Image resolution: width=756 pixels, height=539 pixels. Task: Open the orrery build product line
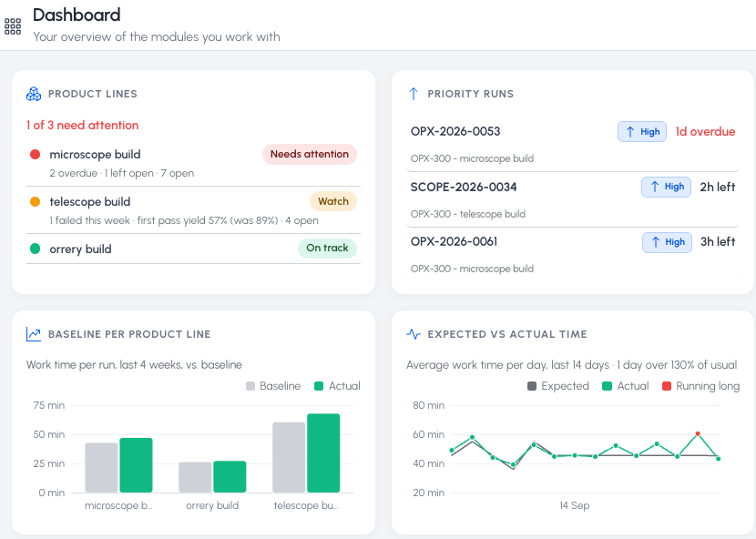coord(193,249)
